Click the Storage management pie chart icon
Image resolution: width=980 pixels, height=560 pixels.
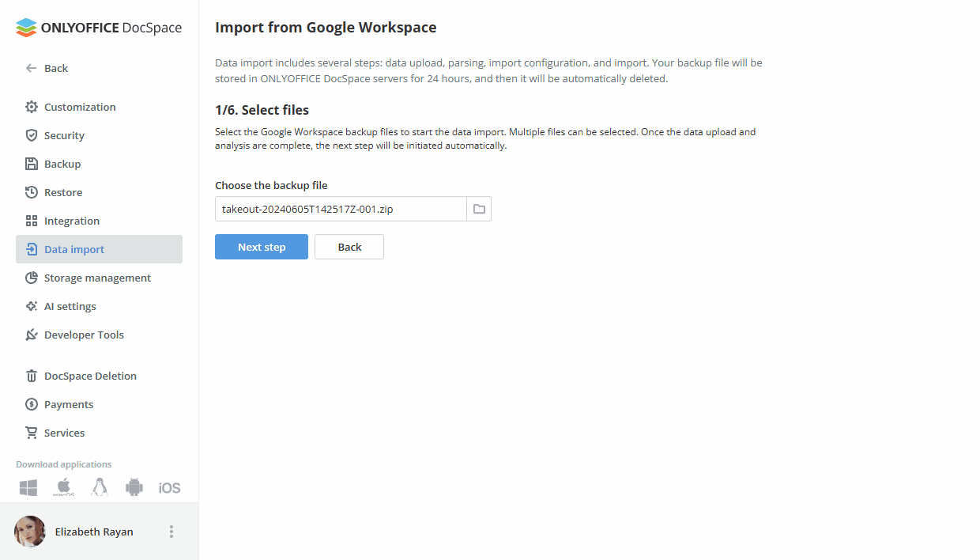pyautogui.click(x=30, y=278)
